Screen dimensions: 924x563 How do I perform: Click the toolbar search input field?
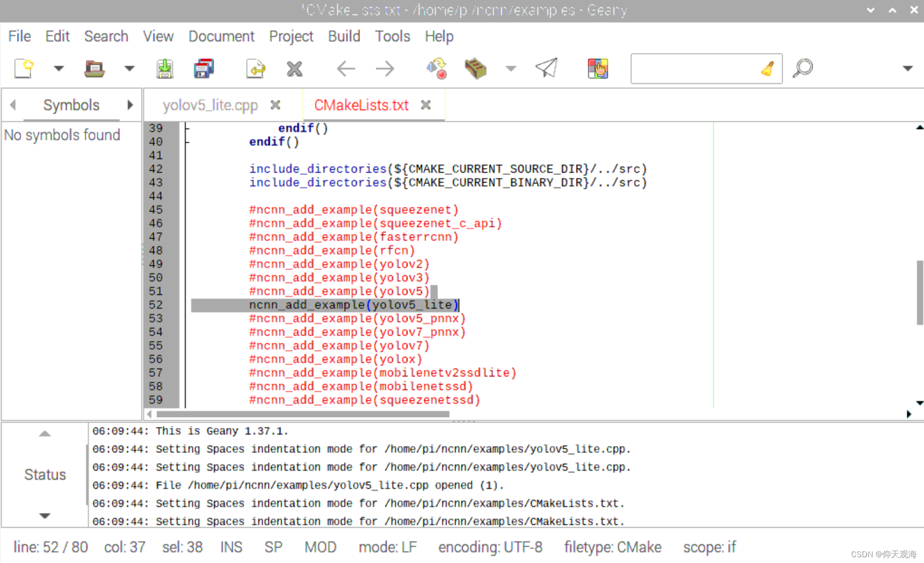695,69
